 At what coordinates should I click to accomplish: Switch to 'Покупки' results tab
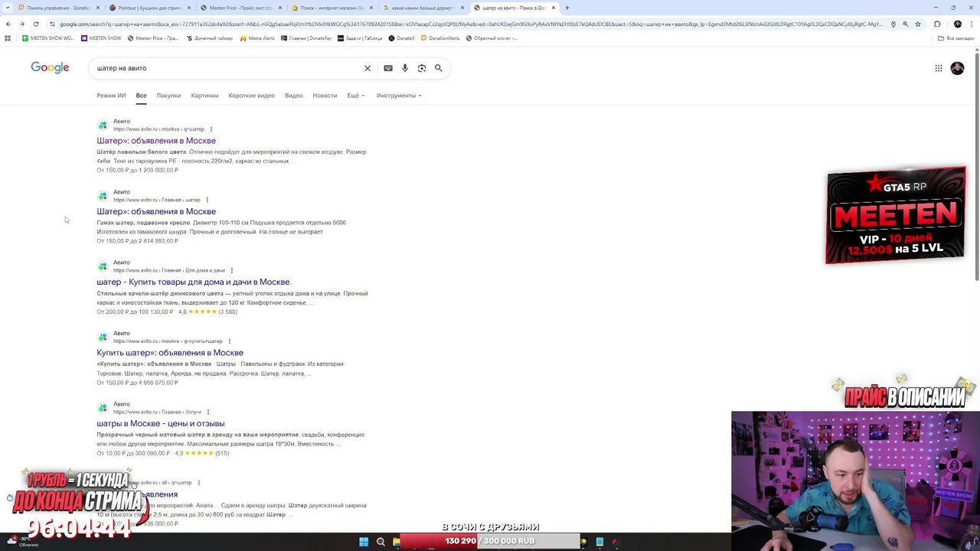(168, 96)
